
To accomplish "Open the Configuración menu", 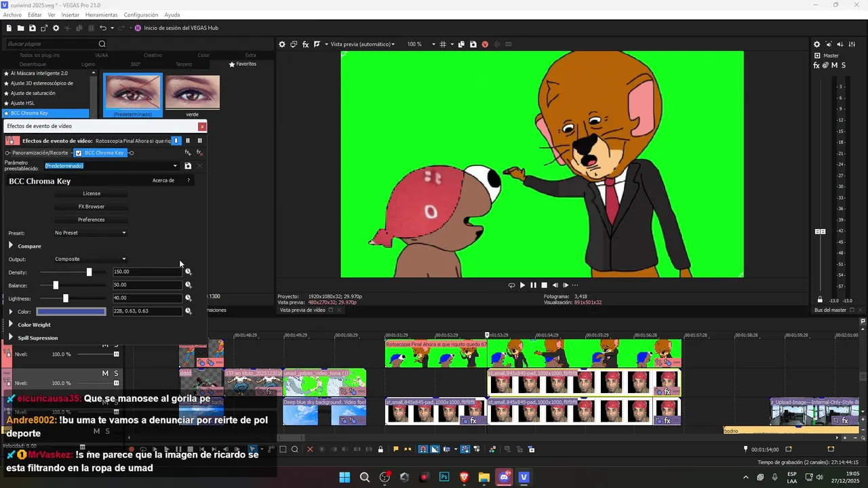I will click(x=141, y=14).
